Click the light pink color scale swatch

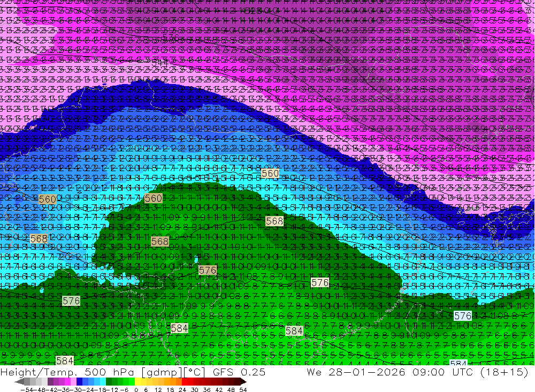click(73, 382)
